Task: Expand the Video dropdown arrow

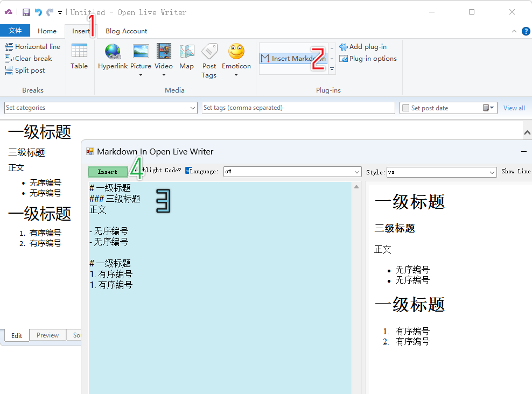Action: point(164,75)
